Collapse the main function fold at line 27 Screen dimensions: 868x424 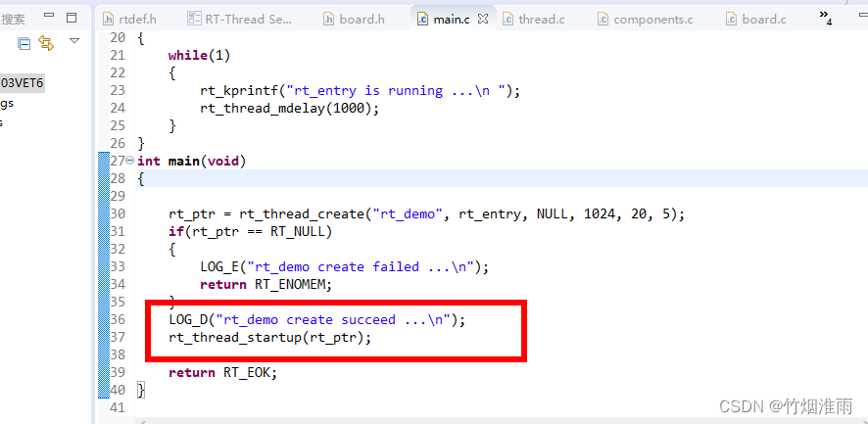pos(130,161)
